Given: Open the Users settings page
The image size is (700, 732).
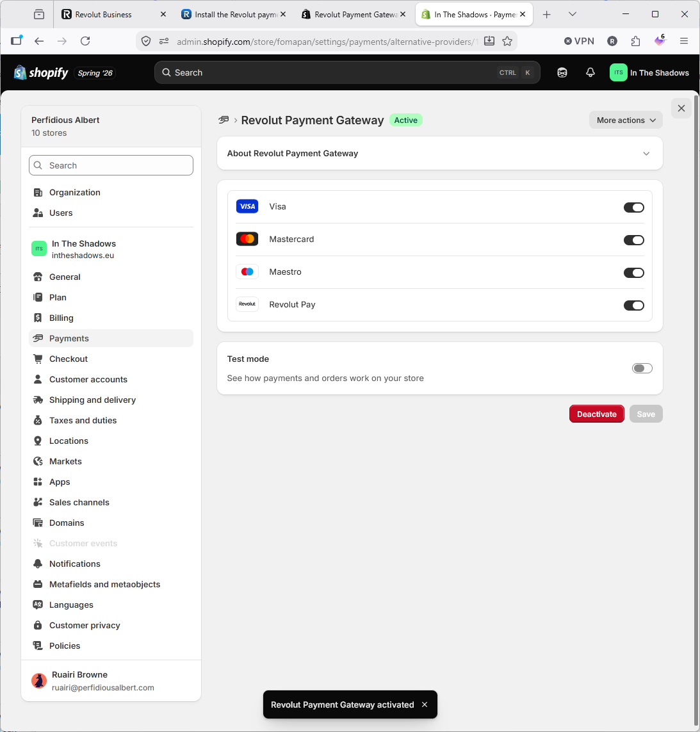Looking at the screenshot, I should (x=111, y=213).
